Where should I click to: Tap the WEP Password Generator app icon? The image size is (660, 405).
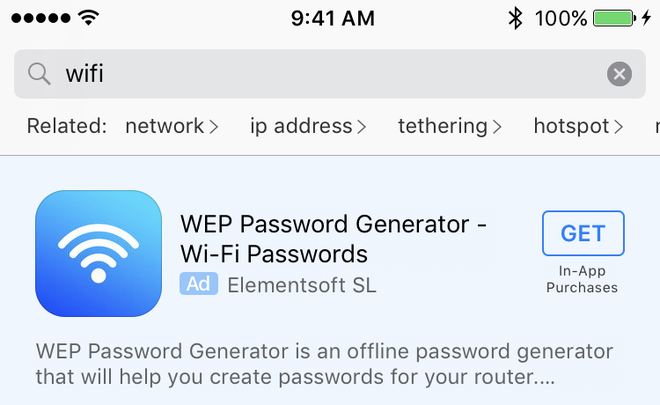(x=98, y=254)
